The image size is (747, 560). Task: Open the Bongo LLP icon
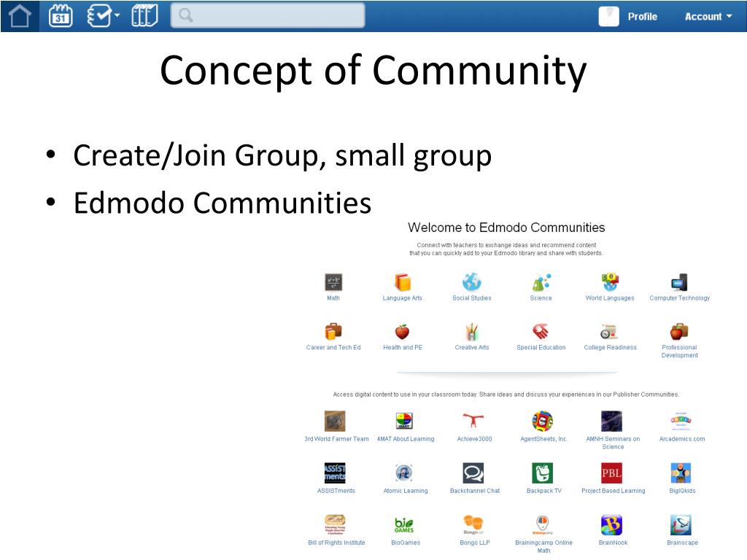pyautogui.click(x=473, y=525)
